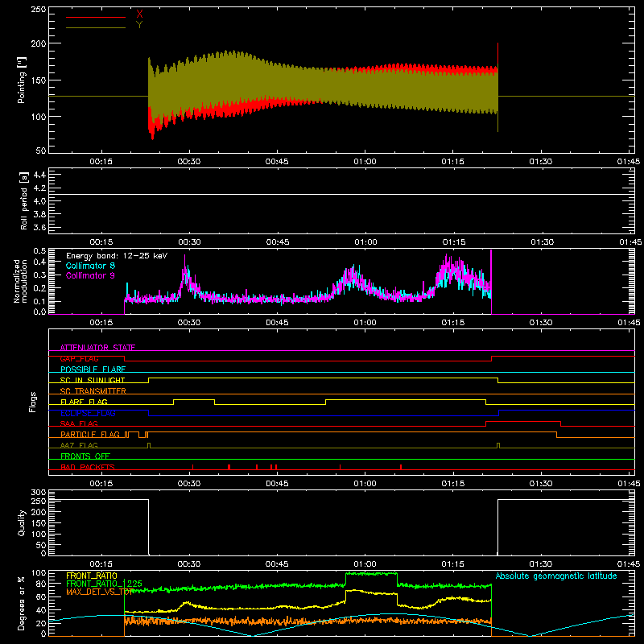Click the olive Y legend label
644x644 pixels.
click(139, 25)
